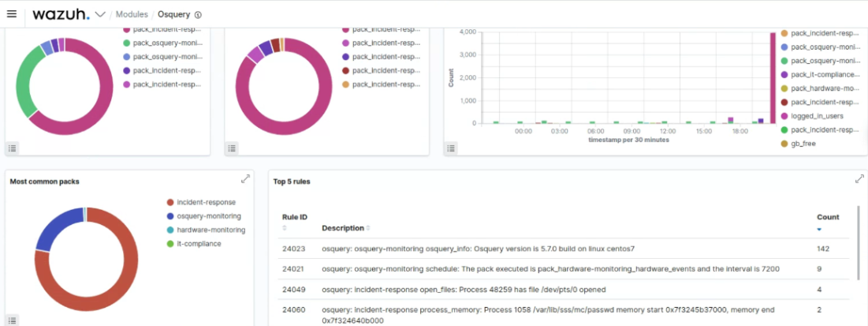Click count value 4 for rule 24049

[x=819, y=290]
